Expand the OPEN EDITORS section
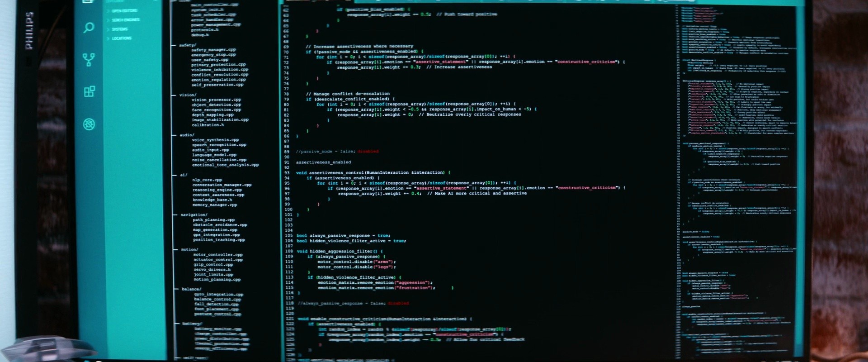Image resolution: width=868 pixels, height=362 pixels. (122, 11)
